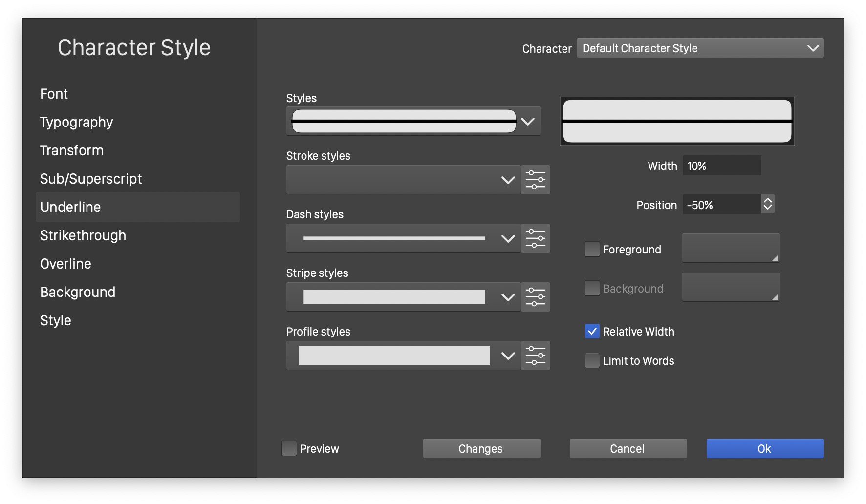Select the Typography section

[77, 122]
